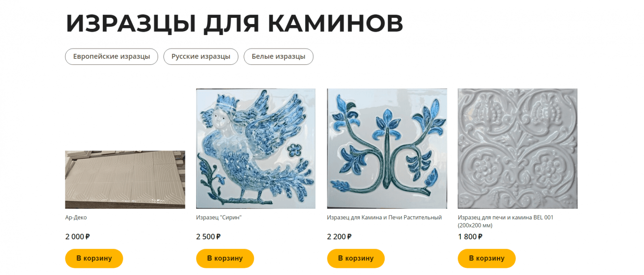Click the Изразец "Сирин" product title
The image size is (644, 275).
pyautogui.click(x=219, y=217)
